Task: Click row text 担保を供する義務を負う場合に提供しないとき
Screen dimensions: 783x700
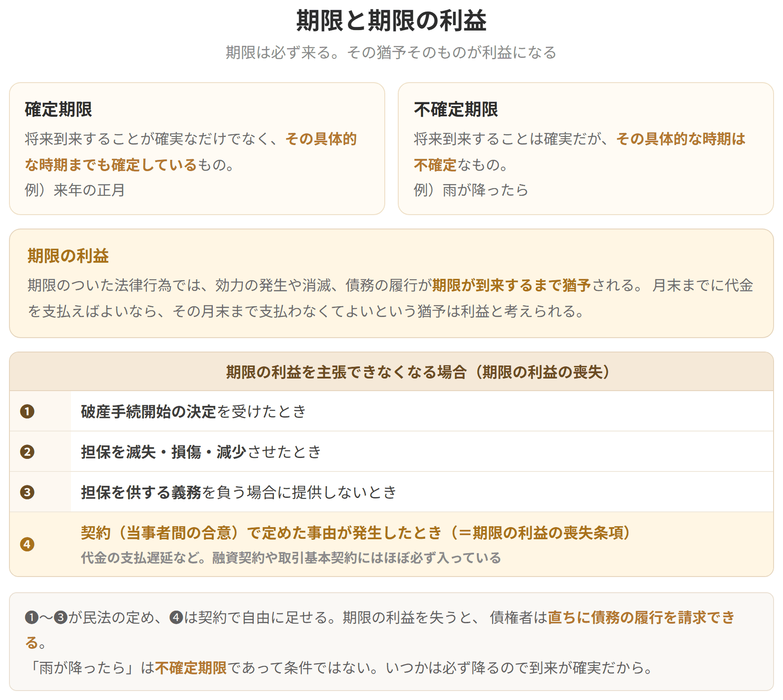Action: (239, 492)
